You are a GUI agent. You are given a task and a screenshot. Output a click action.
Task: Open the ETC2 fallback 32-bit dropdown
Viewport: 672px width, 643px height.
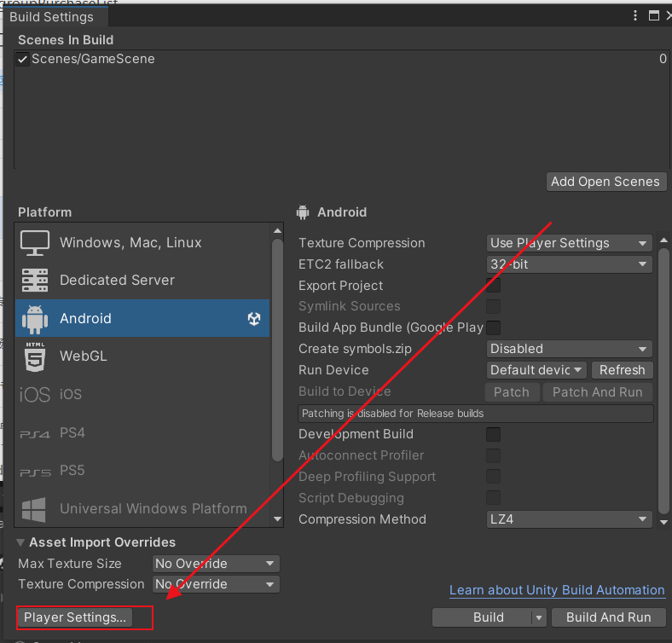tap(569, 264)
